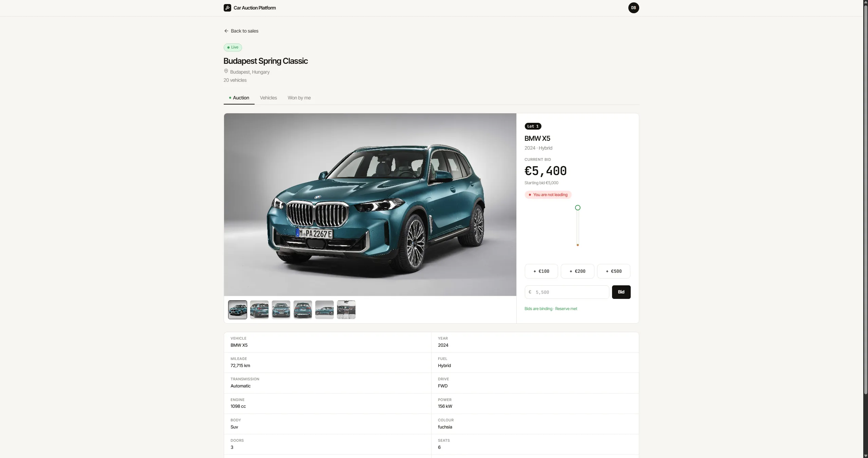Select the fifth side-view thumbnail
Viewport: 868px width, 458px height.
[x=324, y=309]
